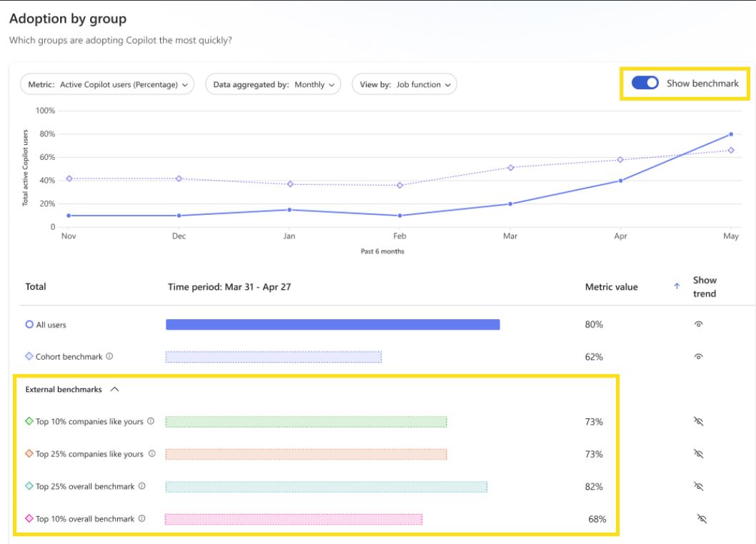Click the orange diamond icon for Top 25% companies
Image resolution: width=756 pixels, height=544 pixels.
(x=29, y=453)
